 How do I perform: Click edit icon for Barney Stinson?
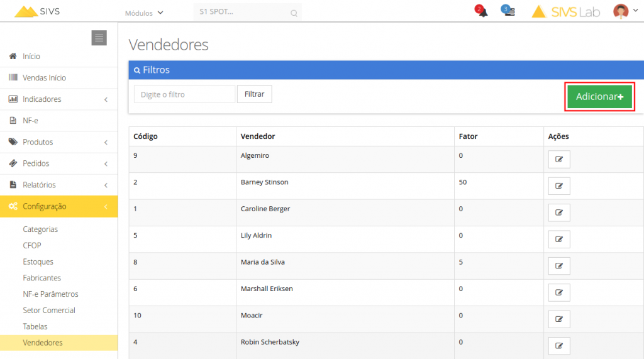[559, 186]
